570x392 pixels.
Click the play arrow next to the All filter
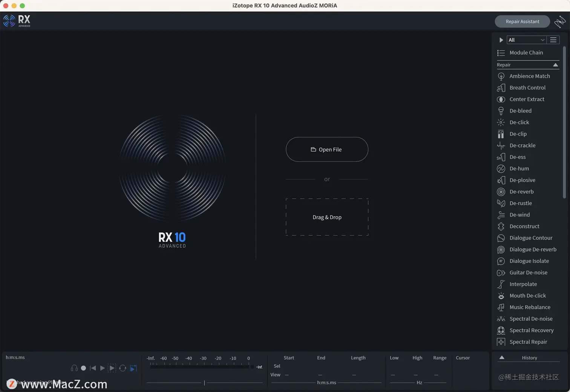pyautogui.click(x=501, y=40)
